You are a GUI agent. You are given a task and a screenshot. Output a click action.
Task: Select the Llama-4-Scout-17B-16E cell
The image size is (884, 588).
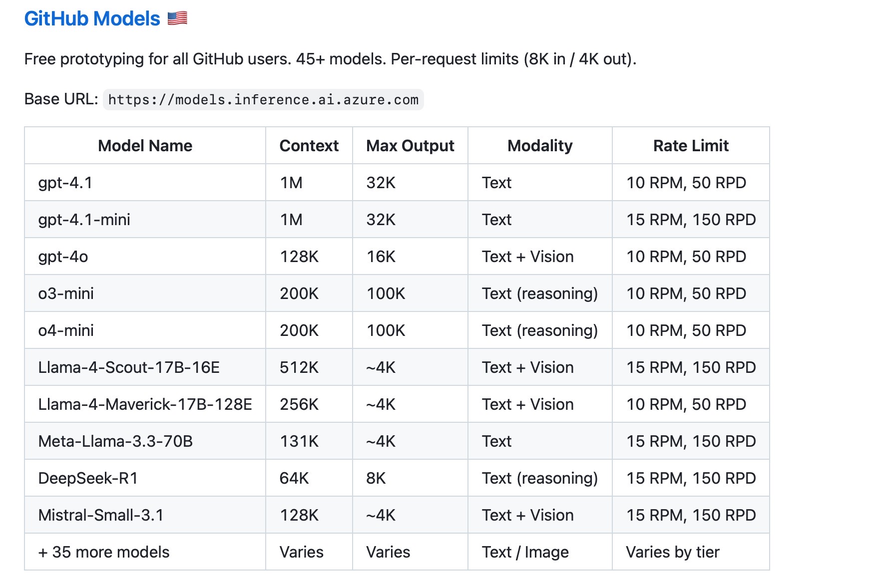tap(129, 367)
